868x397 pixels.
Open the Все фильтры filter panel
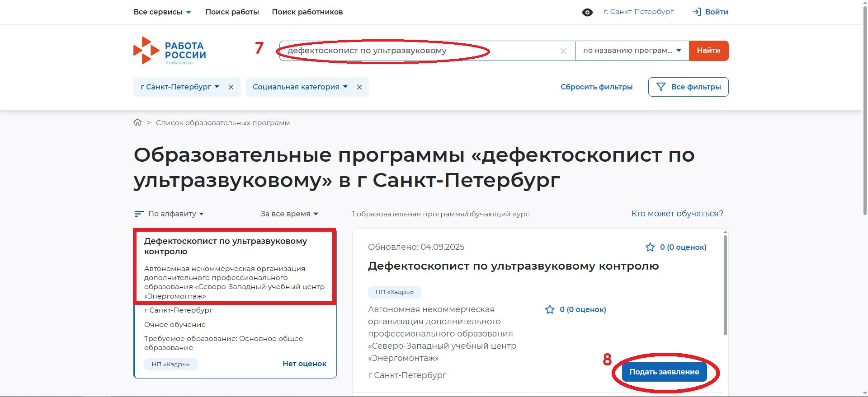(x=688, y=87)
